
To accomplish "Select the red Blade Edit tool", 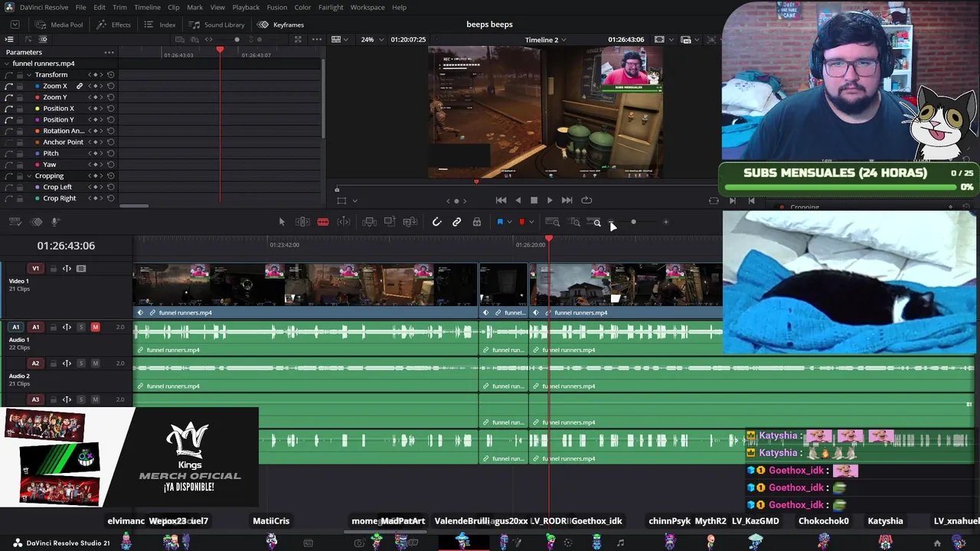I will tap(323, 222).
